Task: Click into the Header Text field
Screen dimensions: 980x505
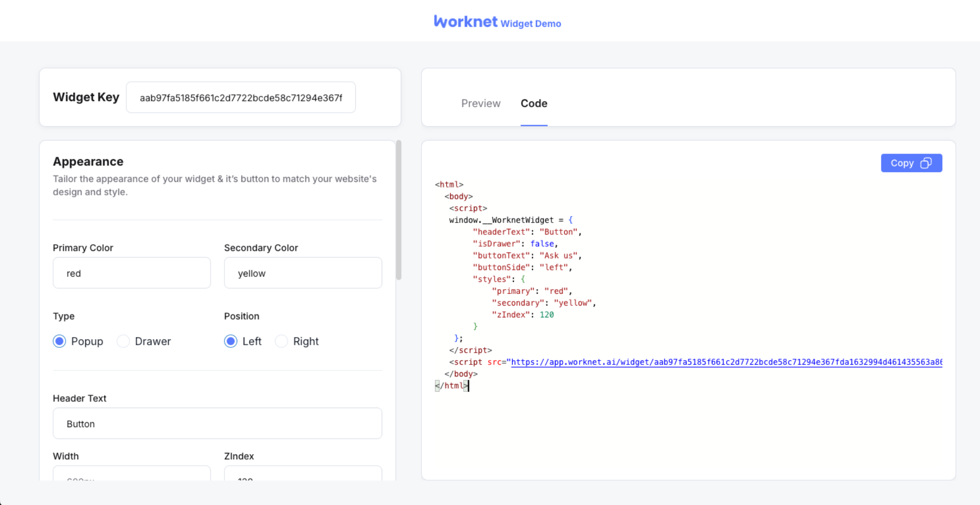Action: (x=217, y=424)
